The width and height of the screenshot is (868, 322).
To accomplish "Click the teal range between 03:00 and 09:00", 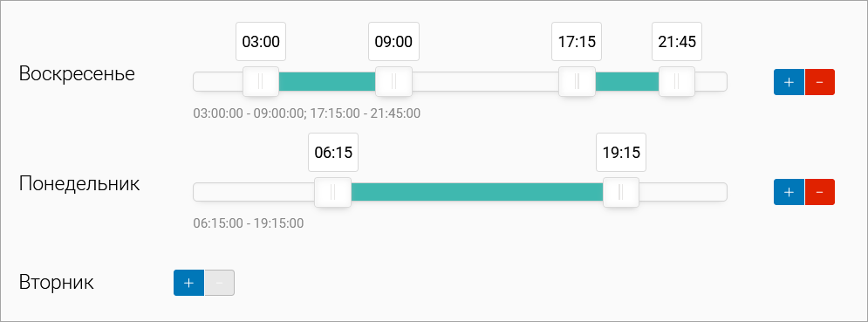I will click(x=327, y=81).
